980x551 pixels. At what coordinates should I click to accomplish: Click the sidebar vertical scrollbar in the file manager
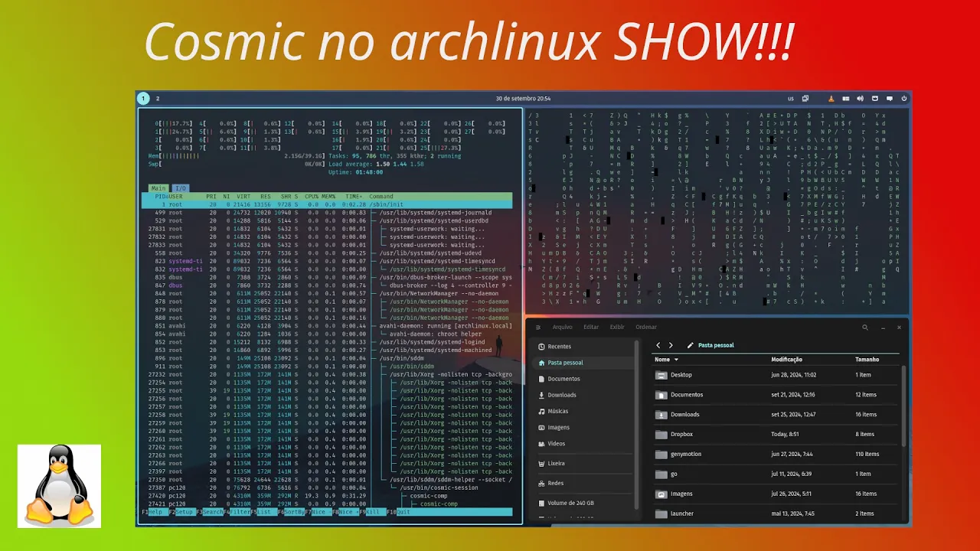[637, 425]
